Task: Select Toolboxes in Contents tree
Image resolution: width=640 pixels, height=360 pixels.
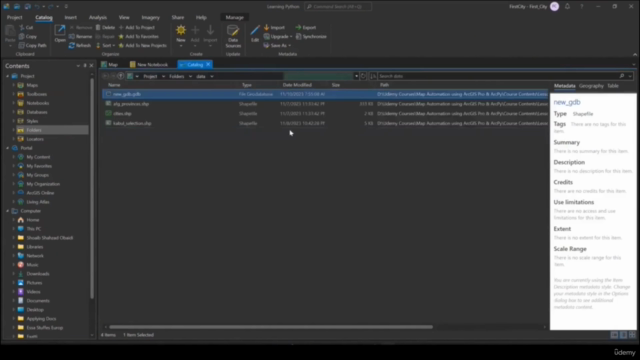Action: coord(37,94)
